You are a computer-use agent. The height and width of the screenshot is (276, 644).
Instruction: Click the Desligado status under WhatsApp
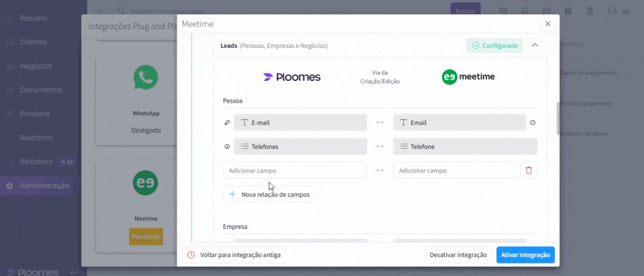point(146,130)
